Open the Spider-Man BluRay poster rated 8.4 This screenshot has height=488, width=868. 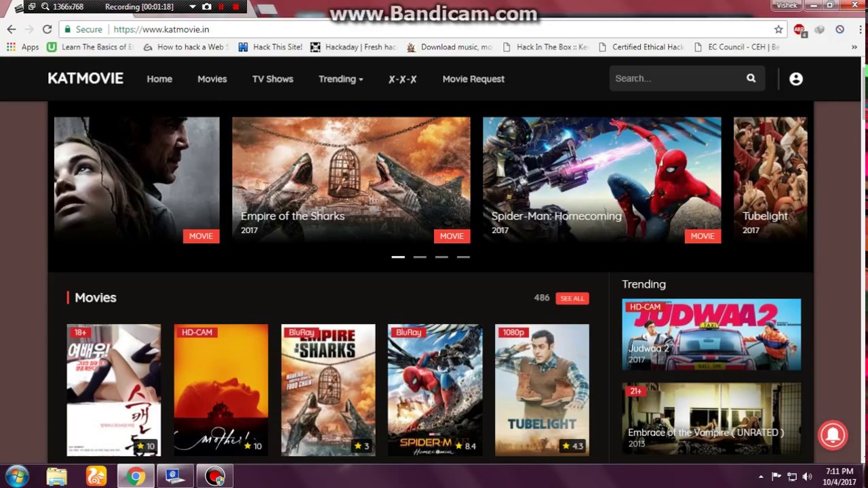435,390
